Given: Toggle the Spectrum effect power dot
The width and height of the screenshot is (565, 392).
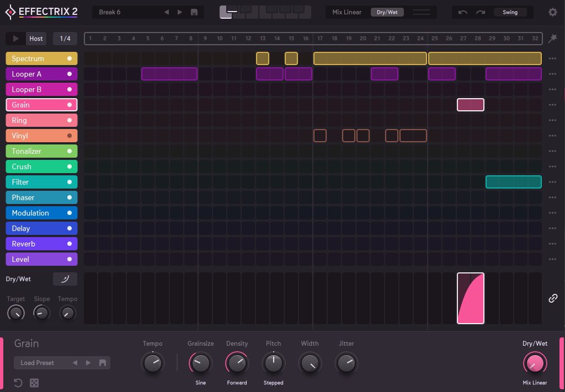Looking at the screenshot, I should click(70, 58).
